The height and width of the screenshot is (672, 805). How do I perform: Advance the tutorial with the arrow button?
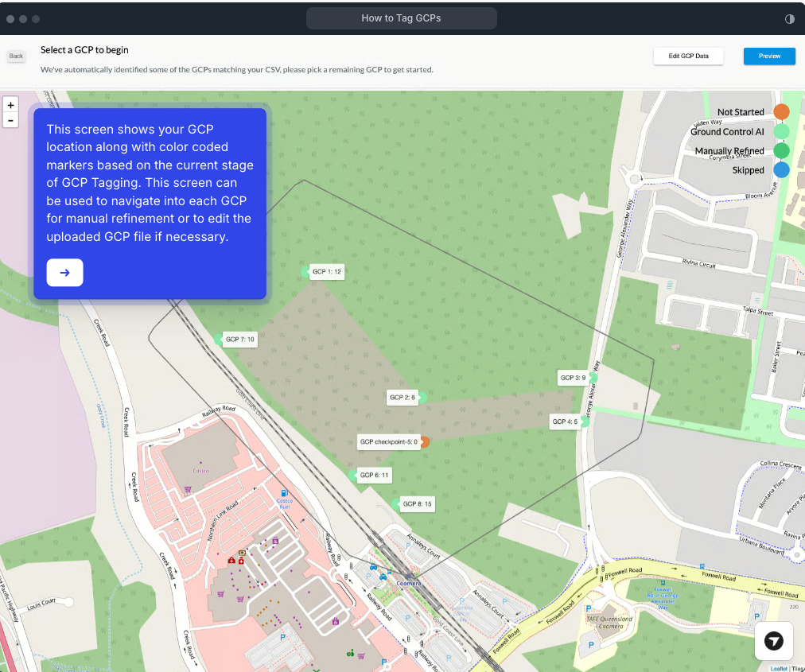(x=64, y=272)
